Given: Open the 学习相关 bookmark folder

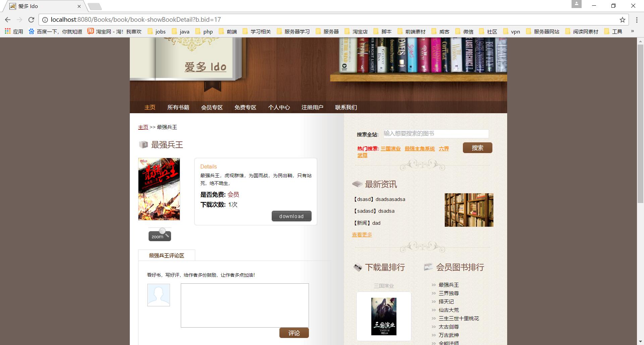Looking at the screenshot, I should click(x=257, y=31).
